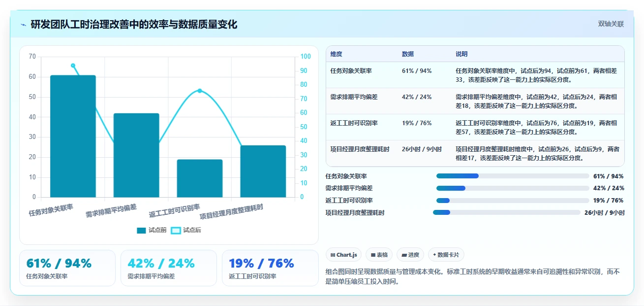Open the 19% / 76% 返工工时可识别率 data card
This screenshot has height=306, width=644.
click(x=270, y=268)
